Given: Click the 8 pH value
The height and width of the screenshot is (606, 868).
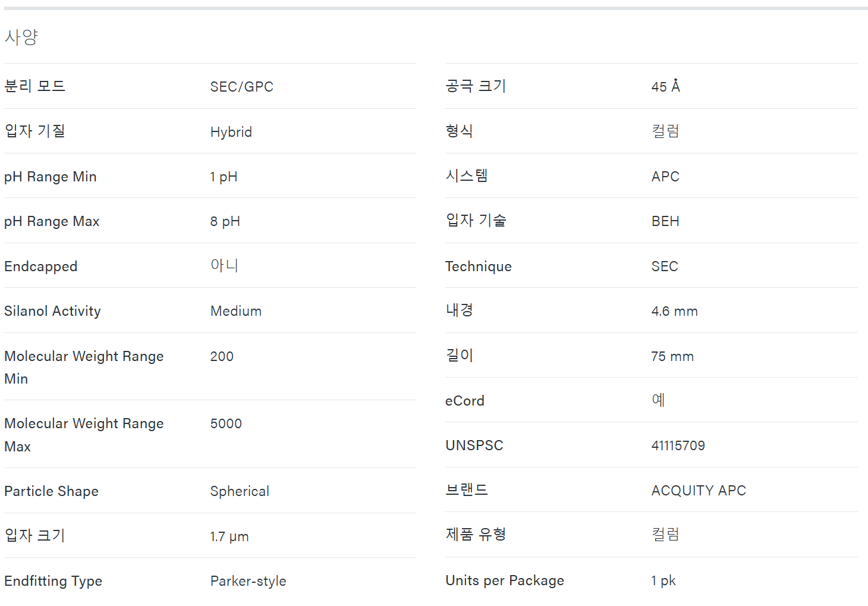Looking at the screenshot, I should [x=225, y=221].
